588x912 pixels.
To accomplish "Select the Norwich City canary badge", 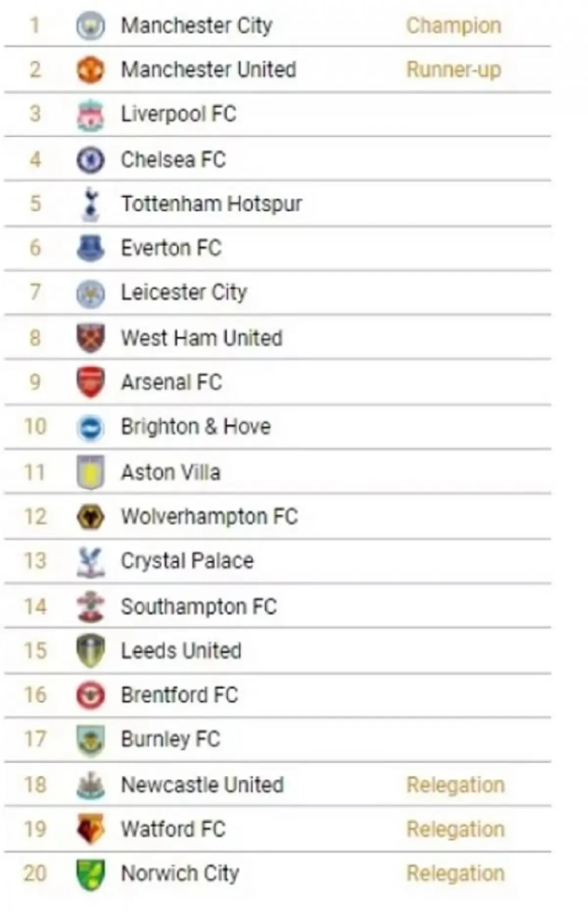I will (x=91, y=874).
